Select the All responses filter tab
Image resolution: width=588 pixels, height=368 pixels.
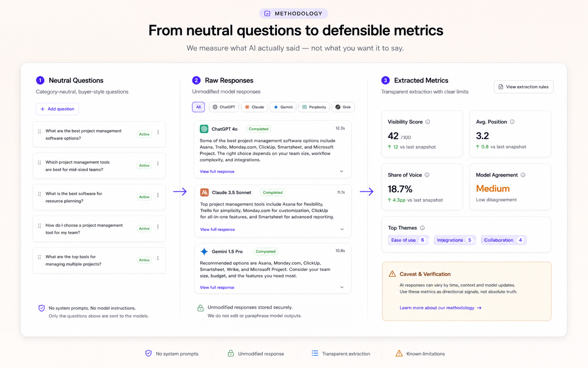click(198, 107)
